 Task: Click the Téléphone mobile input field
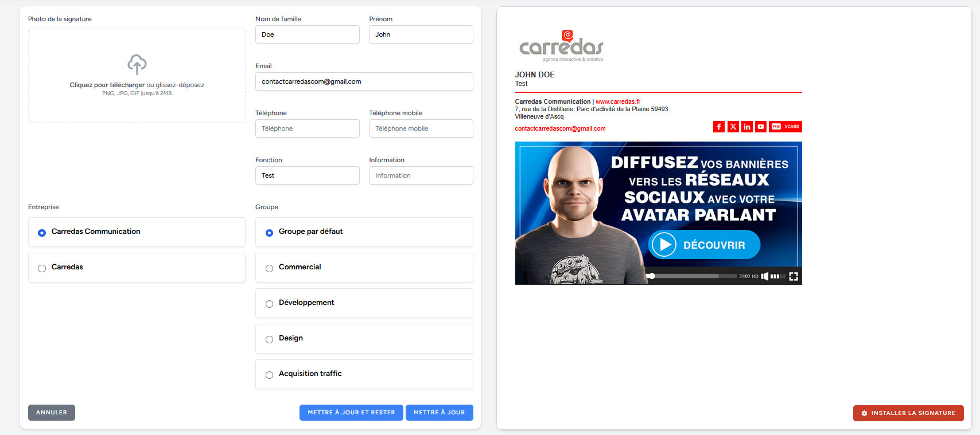tap(421, 128)
